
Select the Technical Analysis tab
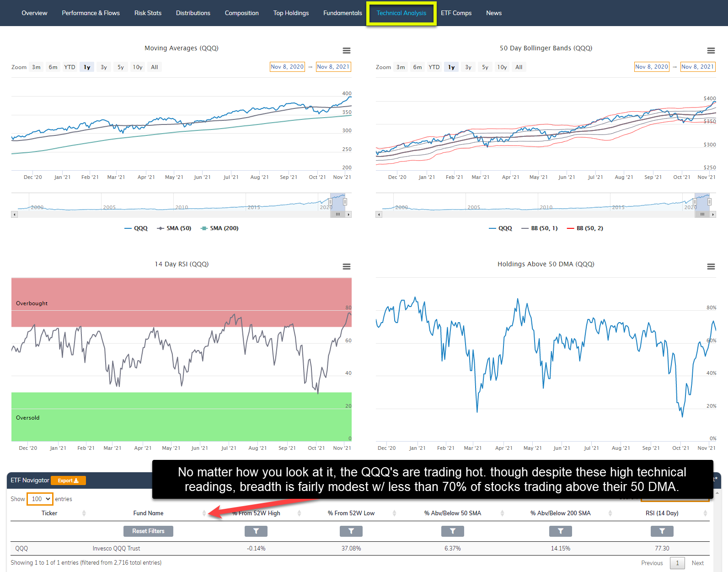click(x=401, y=13)
